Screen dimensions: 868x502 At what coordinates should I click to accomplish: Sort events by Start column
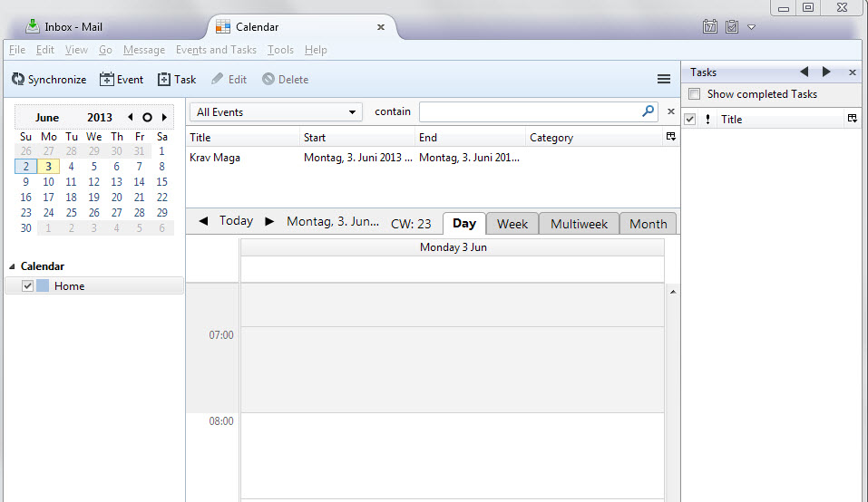[357, 137]
